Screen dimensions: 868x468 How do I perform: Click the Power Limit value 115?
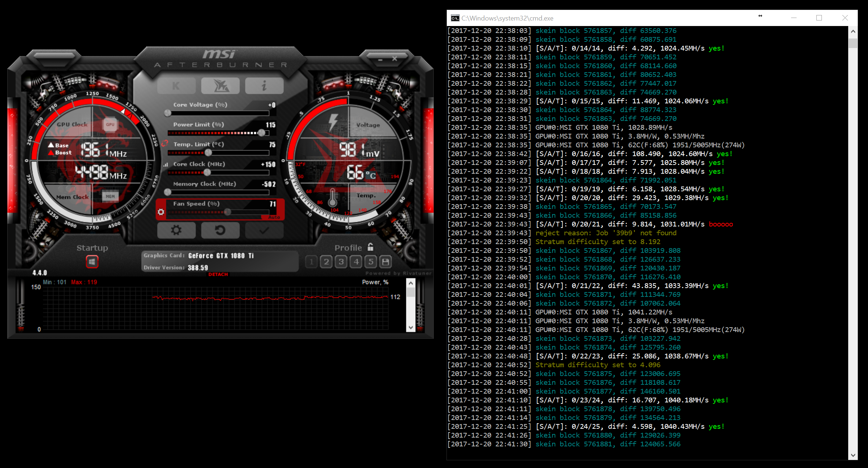coord(271,125)
